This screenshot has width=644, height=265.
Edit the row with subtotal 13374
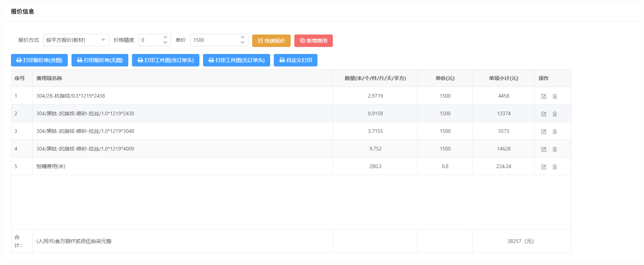(544, 114)
